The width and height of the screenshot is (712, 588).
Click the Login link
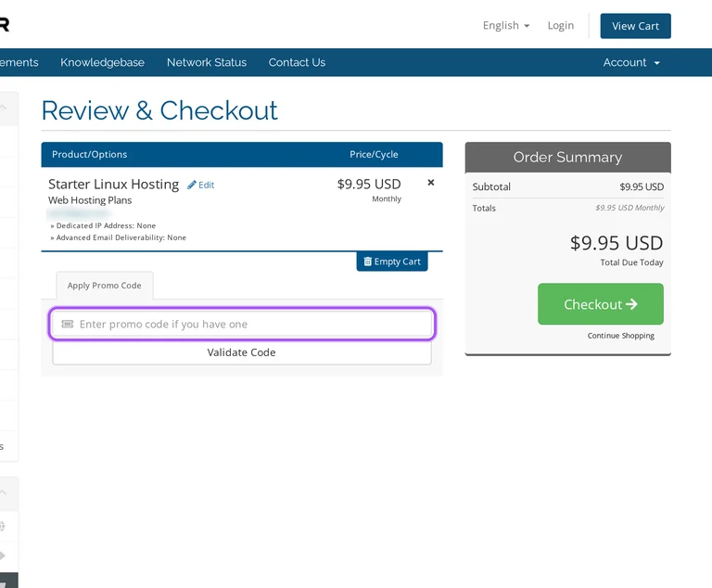pos(560,25)
